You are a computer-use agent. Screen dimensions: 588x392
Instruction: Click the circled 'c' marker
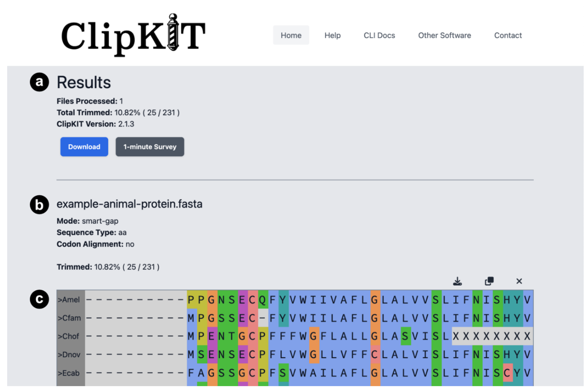click(39, 299)
